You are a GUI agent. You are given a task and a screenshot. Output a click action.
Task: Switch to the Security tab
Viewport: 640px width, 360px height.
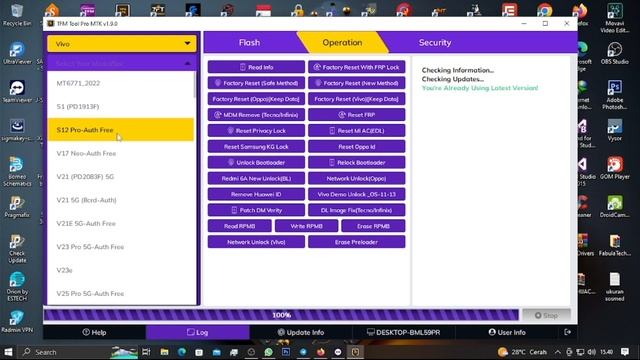click(435, 42)
